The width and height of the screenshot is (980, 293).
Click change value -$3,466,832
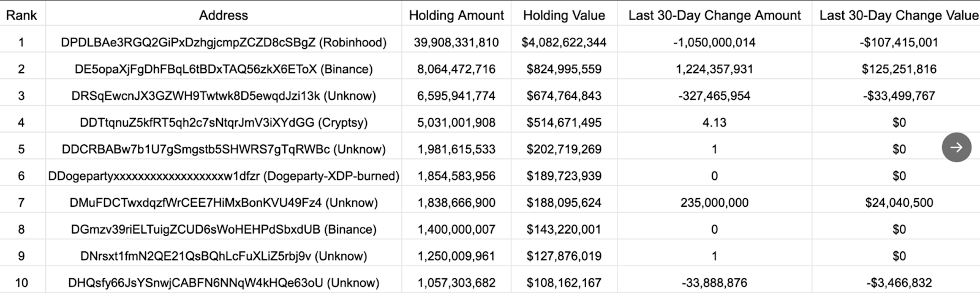pos(899,283)
